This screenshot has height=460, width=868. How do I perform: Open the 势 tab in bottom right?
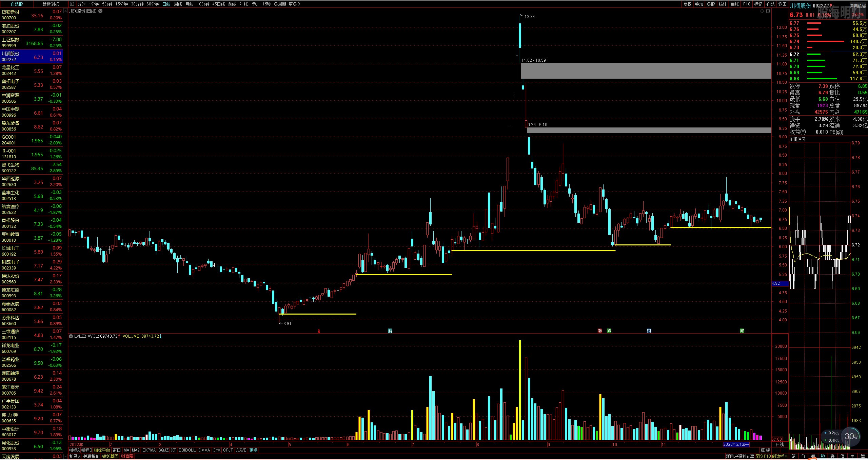pyautogui.click(x=823, y=457)
